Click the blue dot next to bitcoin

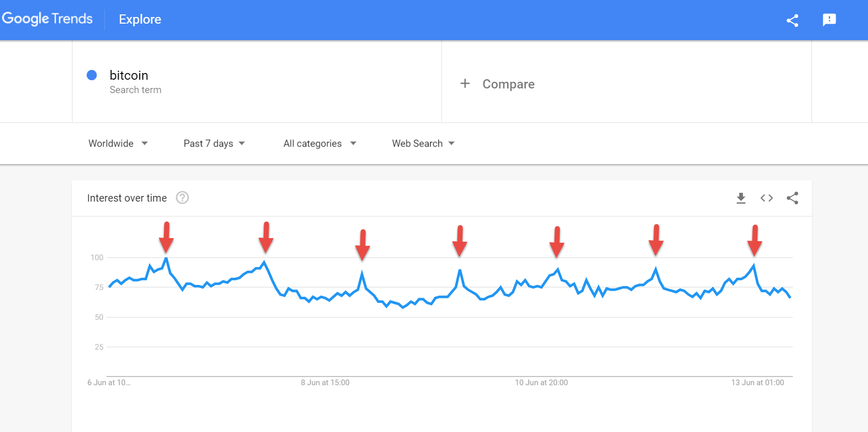tap(91, 75)
